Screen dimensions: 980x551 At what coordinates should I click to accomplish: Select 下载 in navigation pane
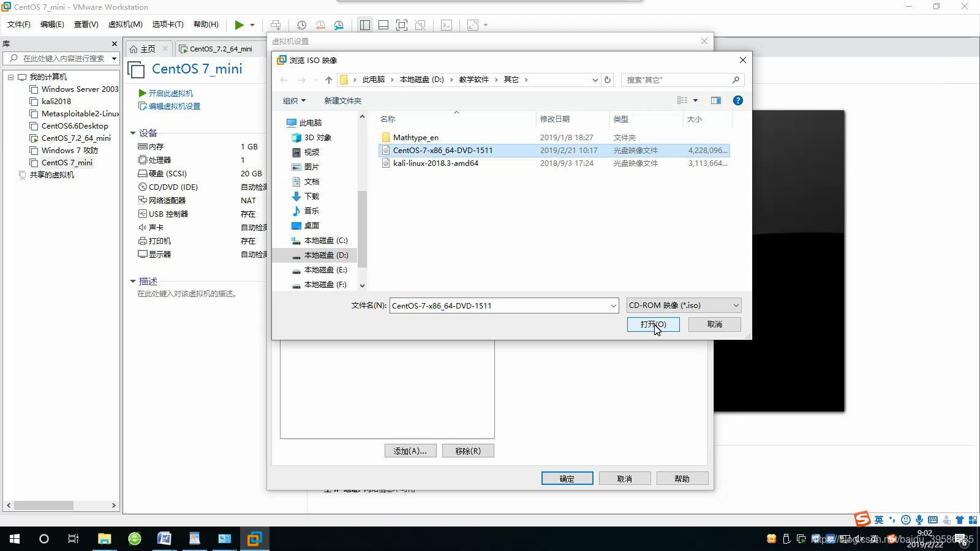312,197
